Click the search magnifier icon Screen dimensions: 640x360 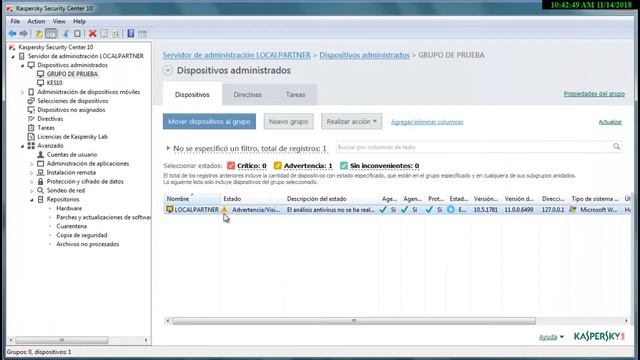coord(616,147)
